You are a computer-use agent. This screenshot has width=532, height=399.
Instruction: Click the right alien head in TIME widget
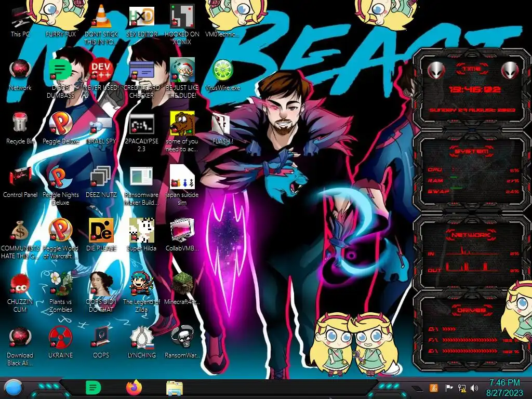[510, 71]
